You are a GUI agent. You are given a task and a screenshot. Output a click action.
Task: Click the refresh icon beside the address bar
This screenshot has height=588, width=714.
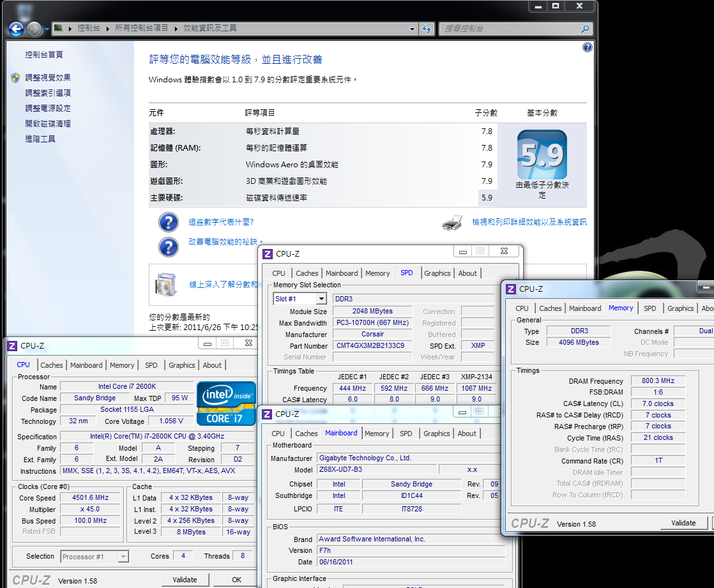426,29
